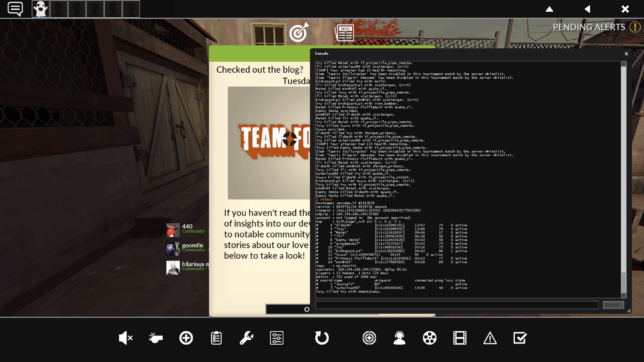The height and width of the screenshot is (362, 644).
Task: Click the "Elsbeth" status row
Action: [391, 225]
